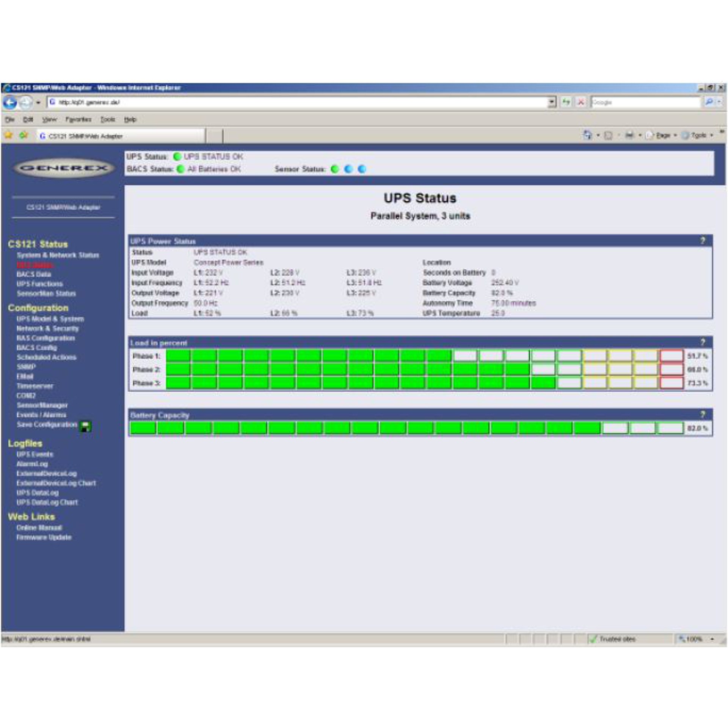Open the Events / Alarms link

click(41, 415)
